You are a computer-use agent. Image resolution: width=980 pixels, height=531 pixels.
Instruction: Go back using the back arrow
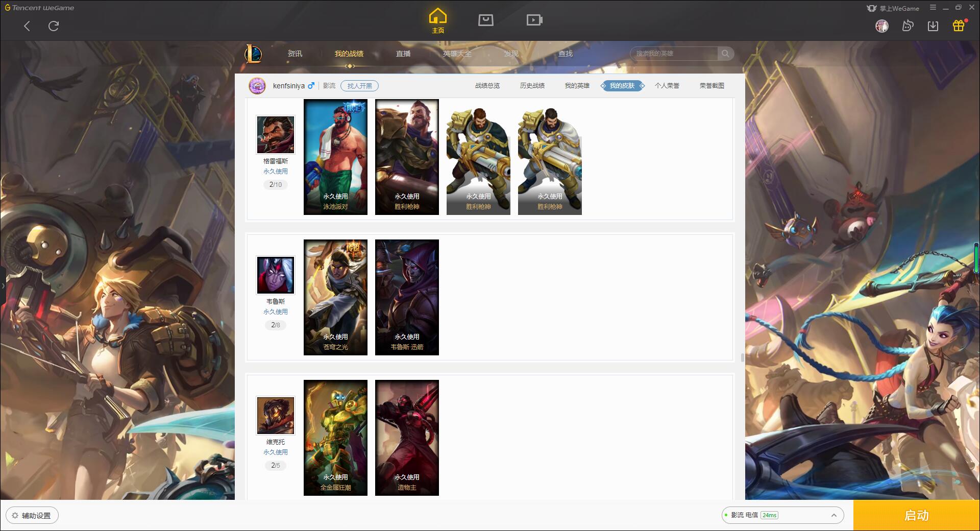pos(27,26)
